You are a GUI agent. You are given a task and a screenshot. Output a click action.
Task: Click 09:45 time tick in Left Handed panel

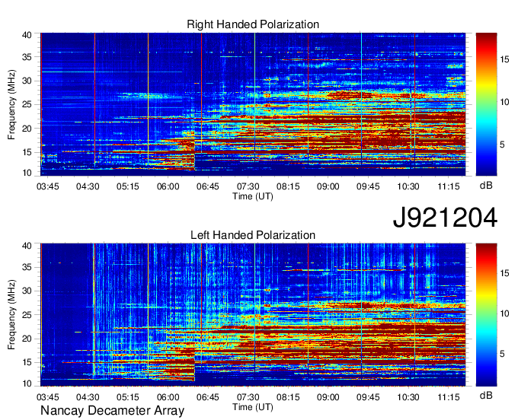tap(368, 397)
